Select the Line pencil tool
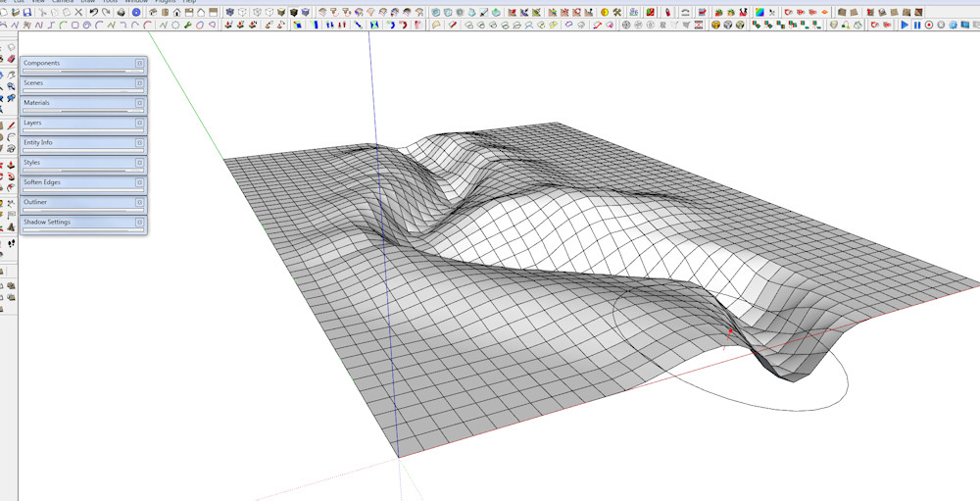The image size is (980, 501). pyautogui.click(x=11, y=125)
